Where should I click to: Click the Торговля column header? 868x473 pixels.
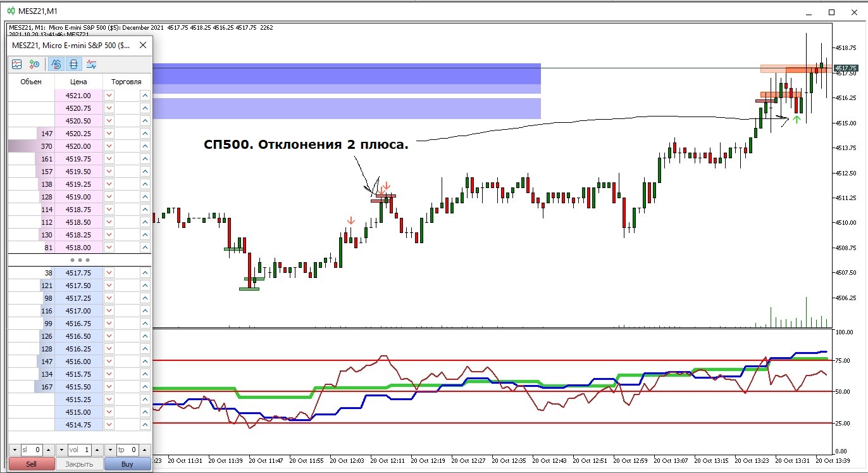(x=127, y=82)
